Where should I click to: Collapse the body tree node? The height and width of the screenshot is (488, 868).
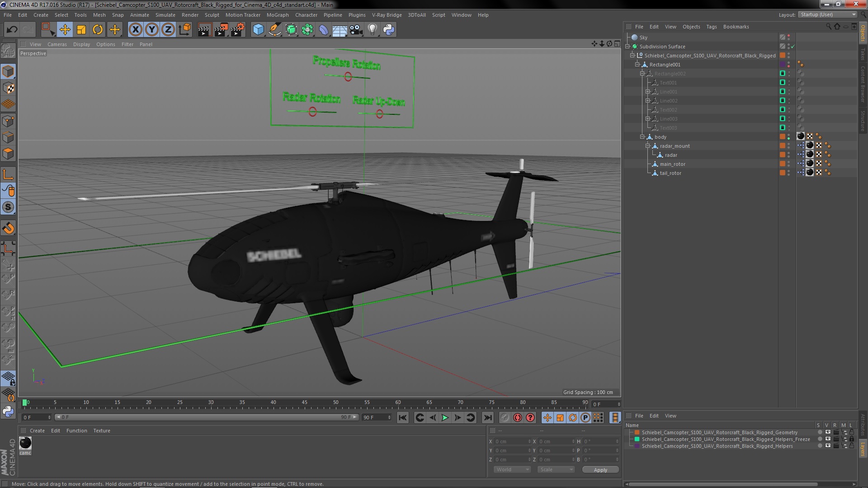click(x=642, y=137)
